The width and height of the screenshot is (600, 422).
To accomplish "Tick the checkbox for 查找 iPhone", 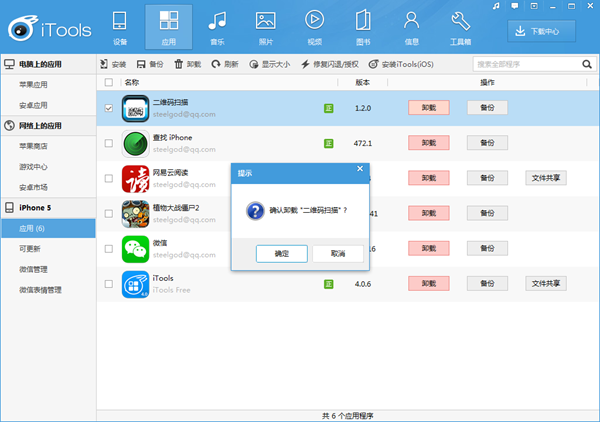I will pyautogui.click(x=109, y=143).
